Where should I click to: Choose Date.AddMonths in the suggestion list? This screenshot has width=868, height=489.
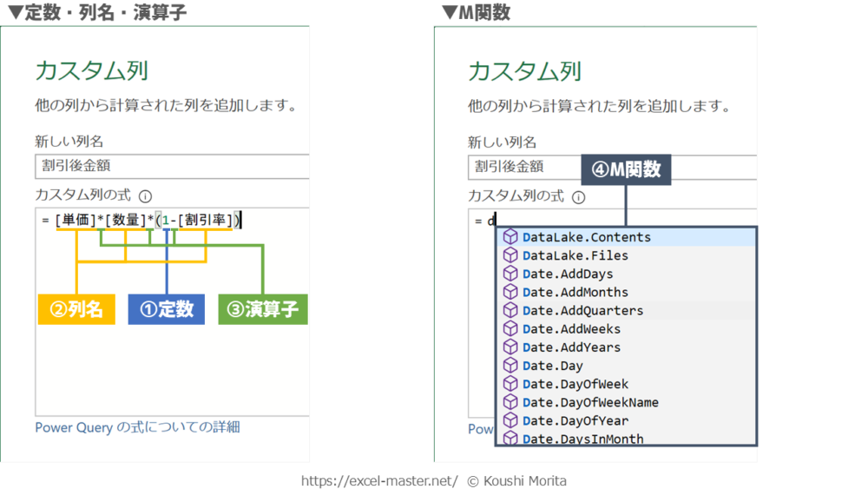click(575, 292)
